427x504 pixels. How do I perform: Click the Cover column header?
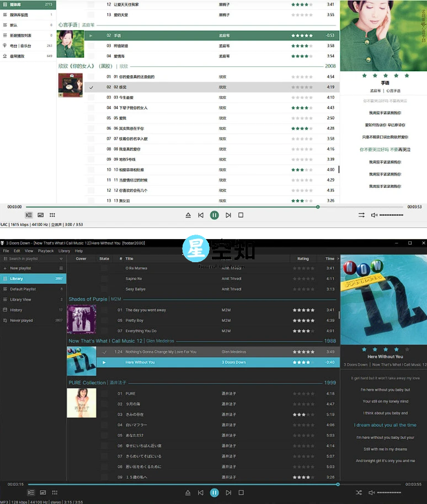(81, 259)
